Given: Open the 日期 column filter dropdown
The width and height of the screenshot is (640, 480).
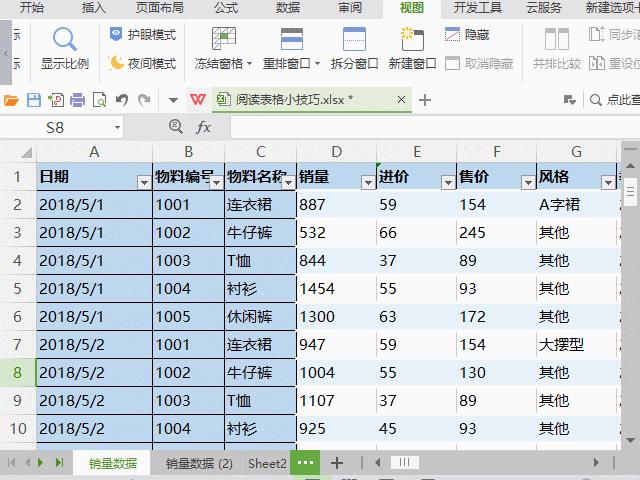Looking at the screenshot, I should click(144, 182).
